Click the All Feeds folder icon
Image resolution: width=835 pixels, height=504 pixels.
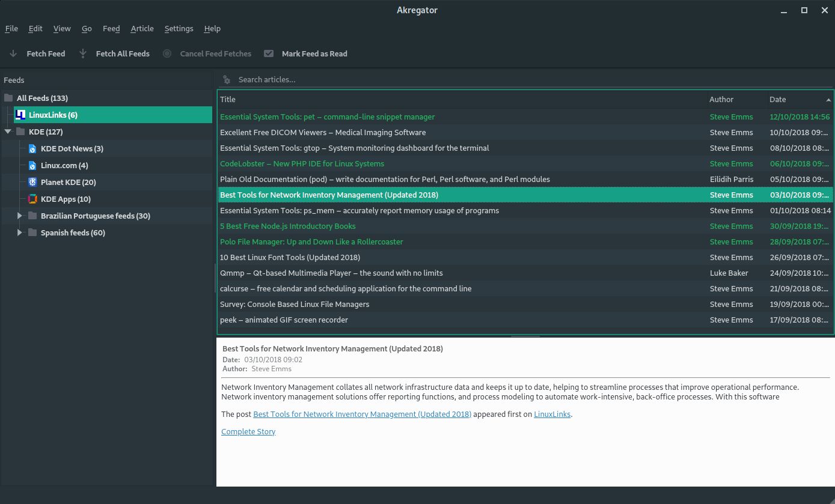[8, 98]
